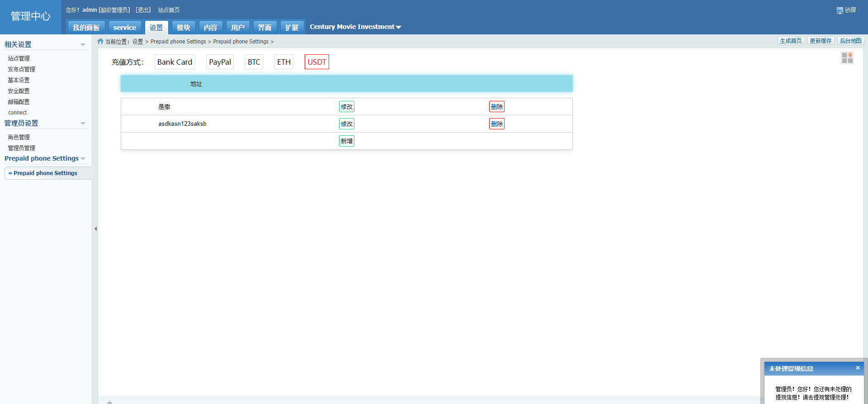
Task: Switch to the 我的面板 tab
Action: coord(86,28)
